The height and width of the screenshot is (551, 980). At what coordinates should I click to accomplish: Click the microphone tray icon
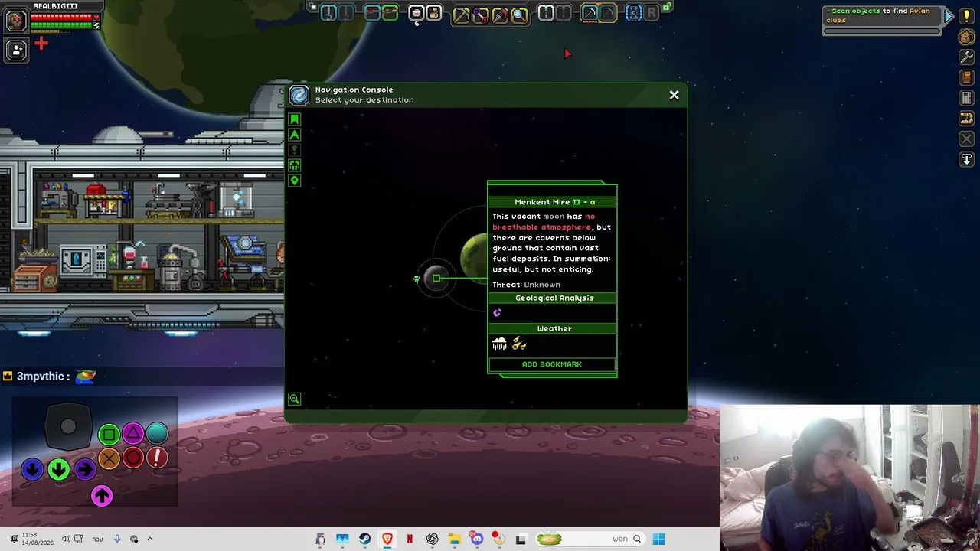117,539
